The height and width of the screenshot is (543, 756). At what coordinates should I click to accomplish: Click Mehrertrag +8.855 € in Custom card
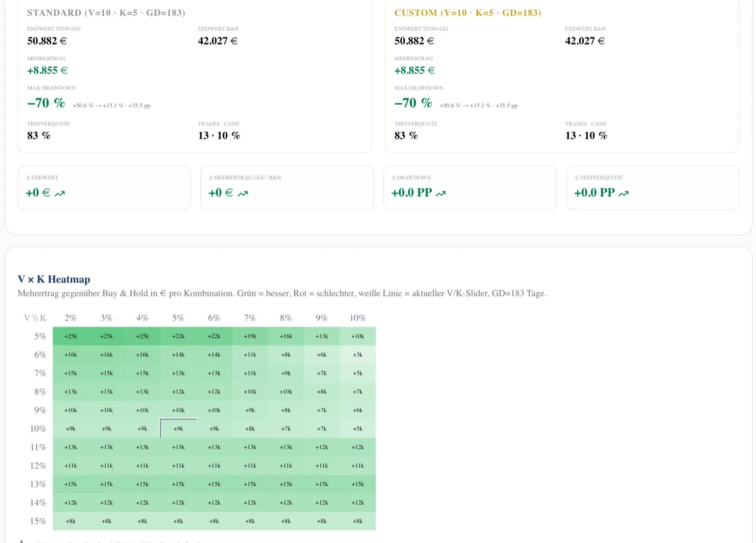pyautogui.click(x=415, y=70)
